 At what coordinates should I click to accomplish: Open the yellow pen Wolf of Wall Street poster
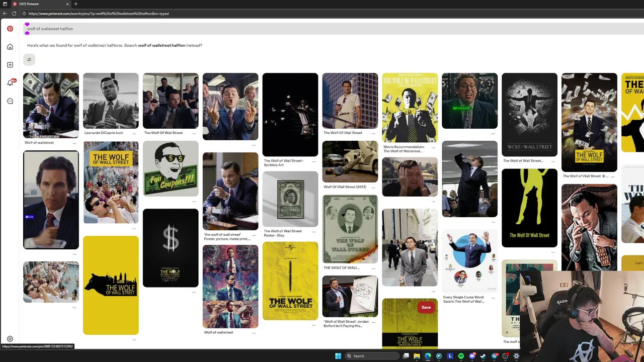pos(290,281)
